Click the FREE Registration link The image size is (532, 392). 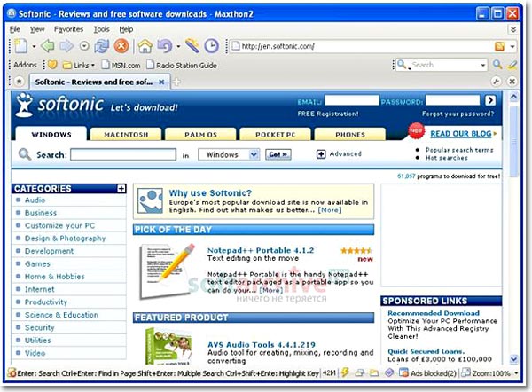point(328,114)
